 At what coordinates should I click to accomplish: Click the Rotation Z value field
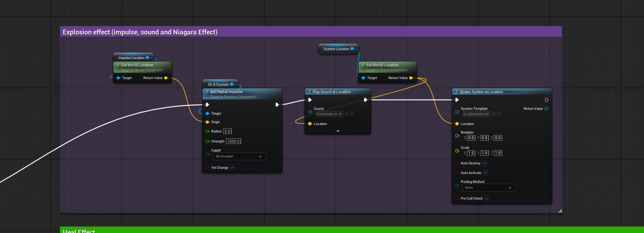point(498,138)
